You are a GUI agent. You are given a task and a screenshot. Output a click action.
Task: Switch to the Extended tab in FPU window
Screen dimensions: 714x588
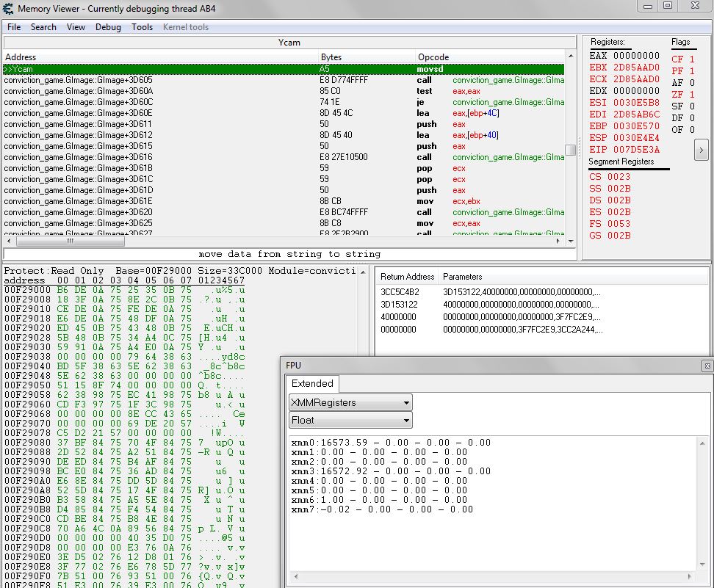click(x=312, y=383)
